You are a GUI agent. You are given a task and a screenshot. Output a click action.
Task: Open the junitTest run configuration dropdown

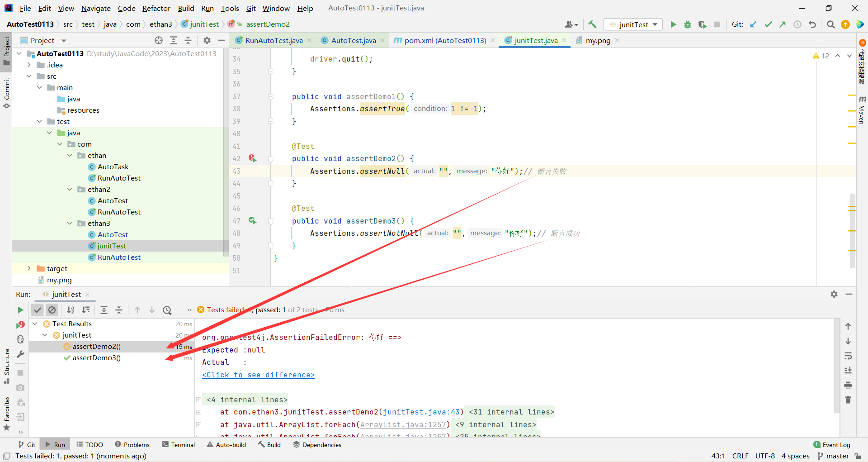(x=633, y=24)
